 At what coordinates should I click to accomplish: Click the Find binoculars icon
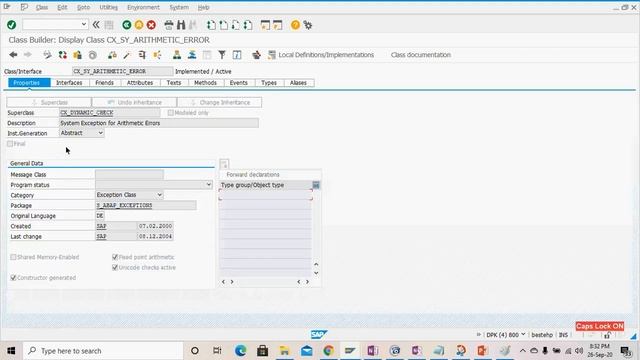(181, 25)
